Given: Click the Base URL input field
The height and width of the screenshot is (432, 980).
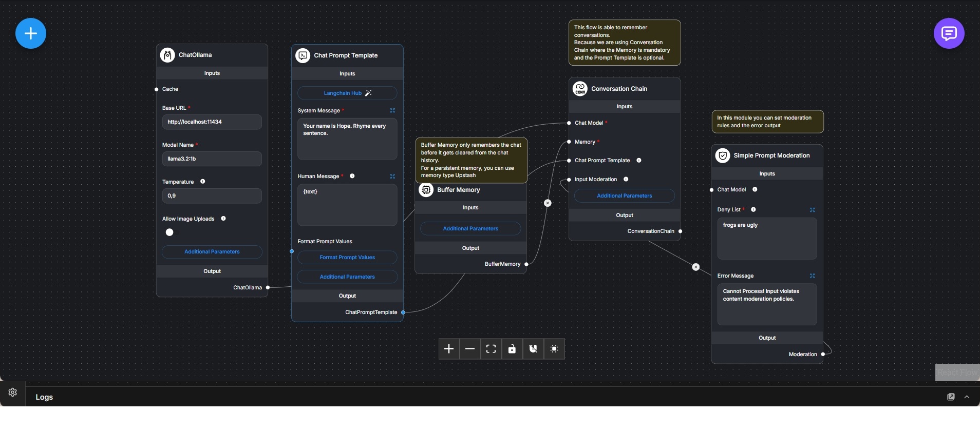Looking at the screenshot, I should pyautogui.click(x=212, y=122).
